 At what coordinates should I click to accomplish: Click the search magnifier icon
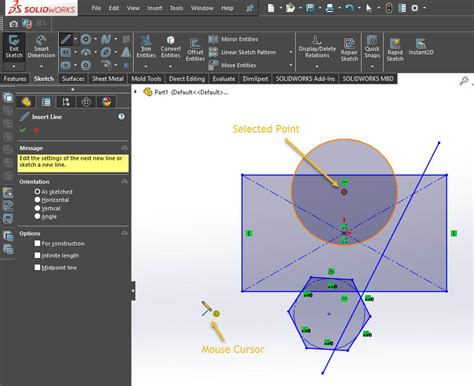click(x=464, y=80)
